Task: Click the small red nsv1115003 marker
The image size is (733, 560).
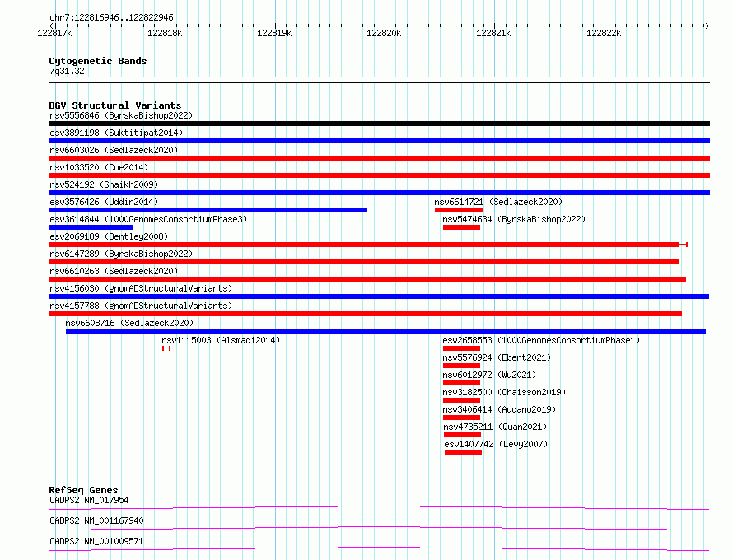Action: [x=166, y=348]
